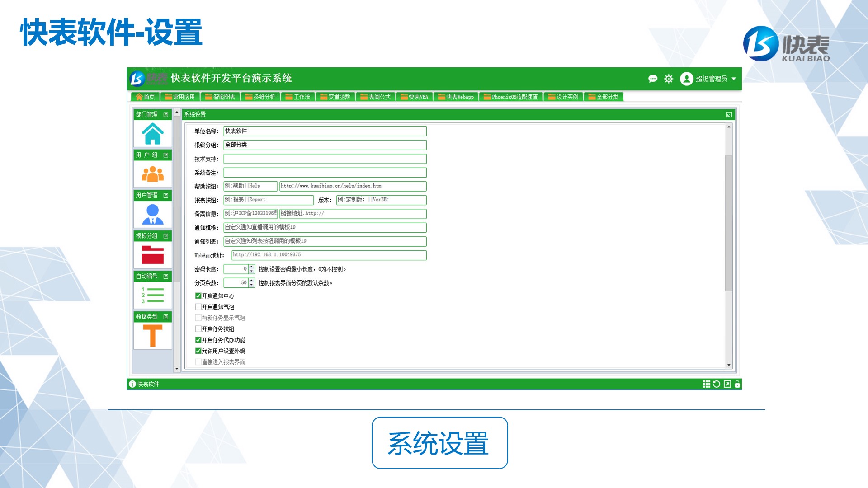Click the refresh icon in status bar

pyautogui.click(x=717, y=384)
